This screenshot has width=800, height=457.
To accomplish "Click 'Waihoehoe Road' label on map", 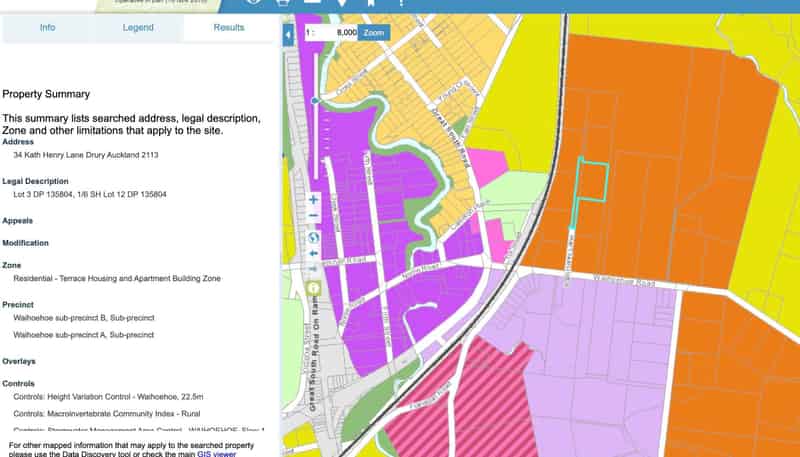I will tap(623, 281).
